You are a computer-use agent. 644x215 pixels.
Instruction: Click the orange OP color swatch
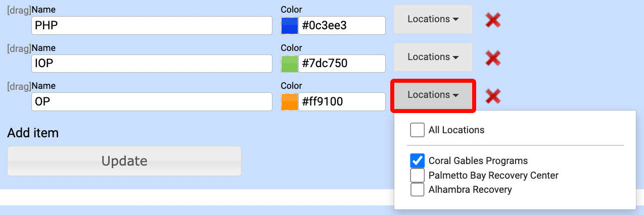point(290,101)
